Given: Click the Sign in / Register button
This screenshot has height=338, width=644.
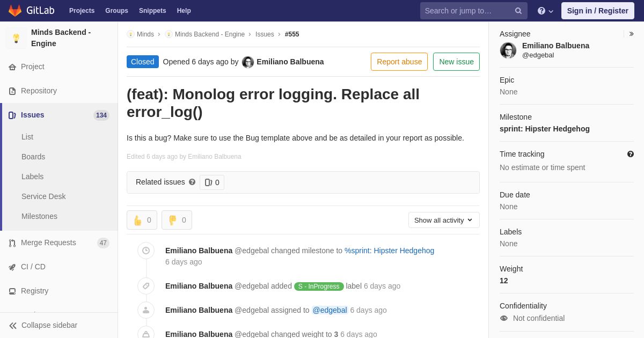Looking at the screenshot, I should point(598,11).
